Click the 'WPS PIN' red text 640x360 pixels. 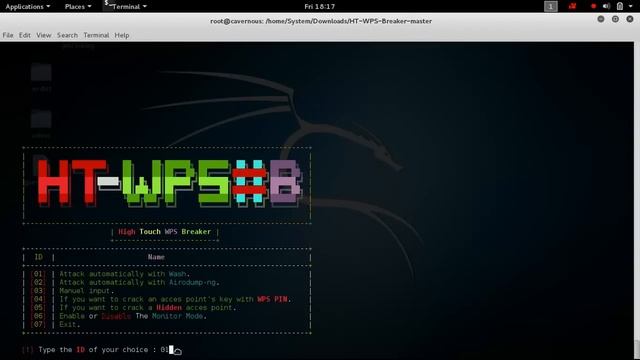tap(272, 299)
